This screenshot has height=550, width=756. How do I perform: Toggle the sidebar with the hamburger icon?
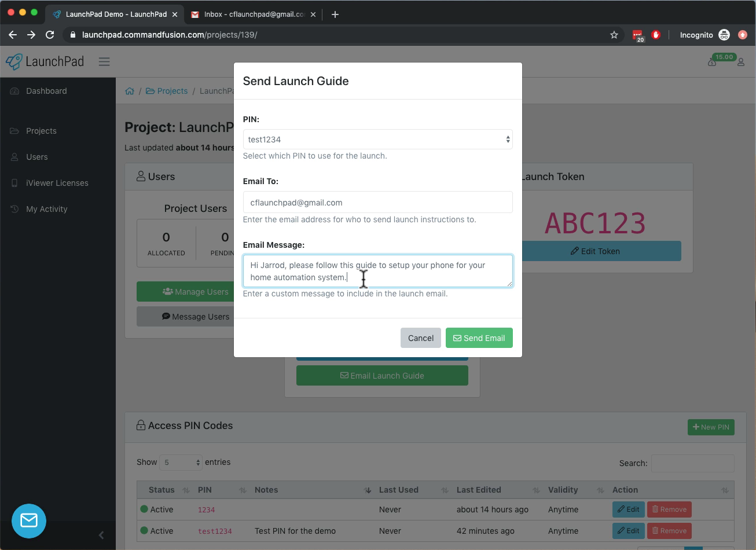[x=104, y=61]
